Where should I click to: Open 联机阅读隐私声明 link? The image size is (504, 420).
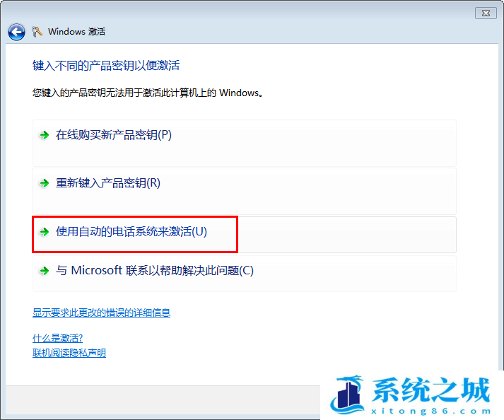coord(69,353)
